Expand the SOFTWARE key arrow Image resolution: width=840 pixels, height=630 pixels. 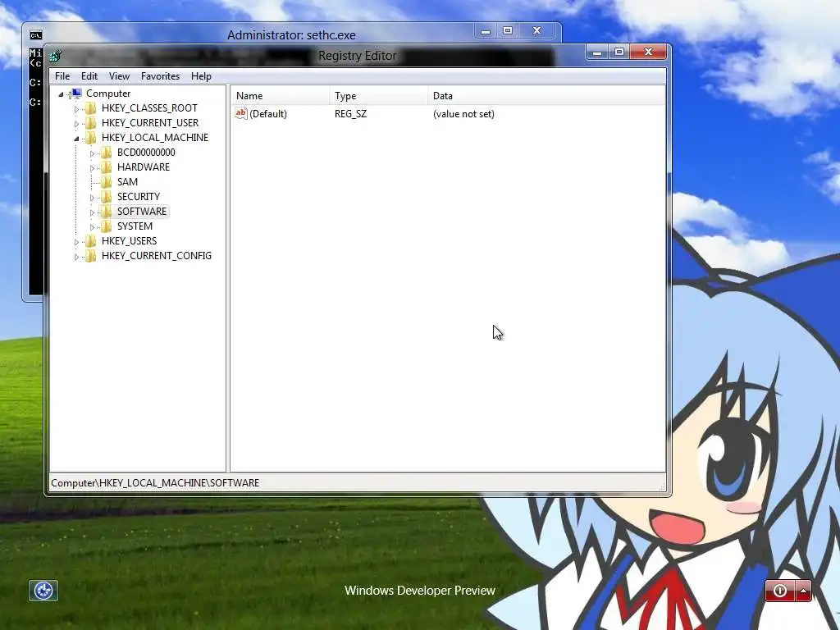click(92, 212)
